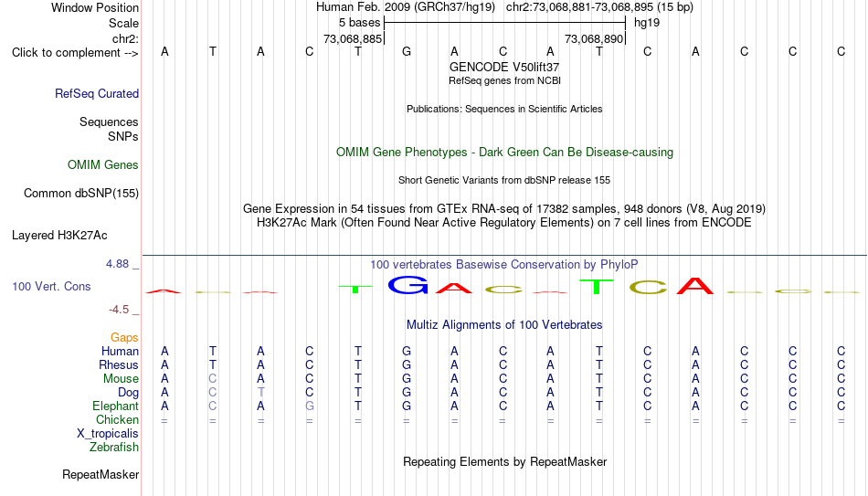Select the Common dbSNP(155) track label
Image resolution: width=868 pixels, height=496 pixels.
[x=81, y=194]
